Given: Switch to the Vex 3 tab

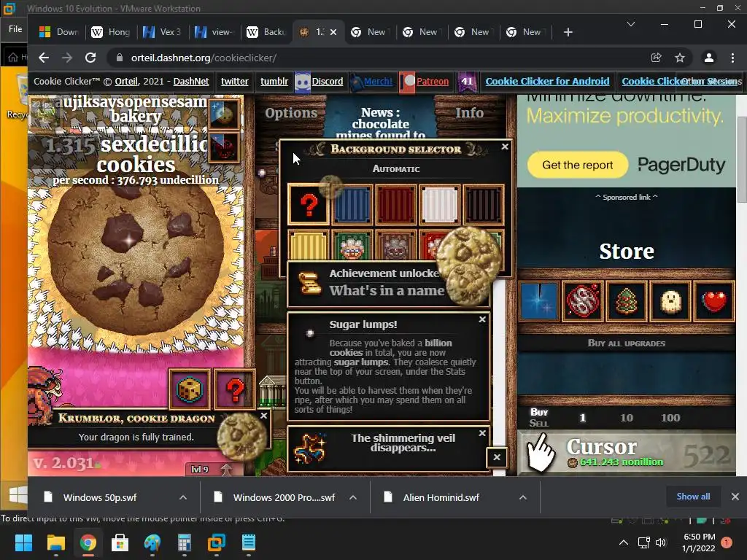Looking at the screenshot, I should [x=162, y=32].
